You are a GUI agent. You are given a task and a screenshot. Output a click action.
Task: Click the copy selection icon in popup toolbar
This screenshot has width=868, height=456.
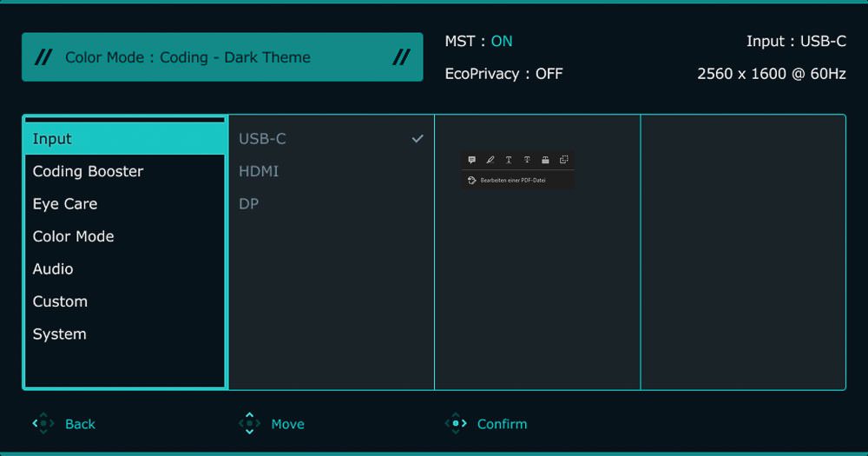pos(563,160)
